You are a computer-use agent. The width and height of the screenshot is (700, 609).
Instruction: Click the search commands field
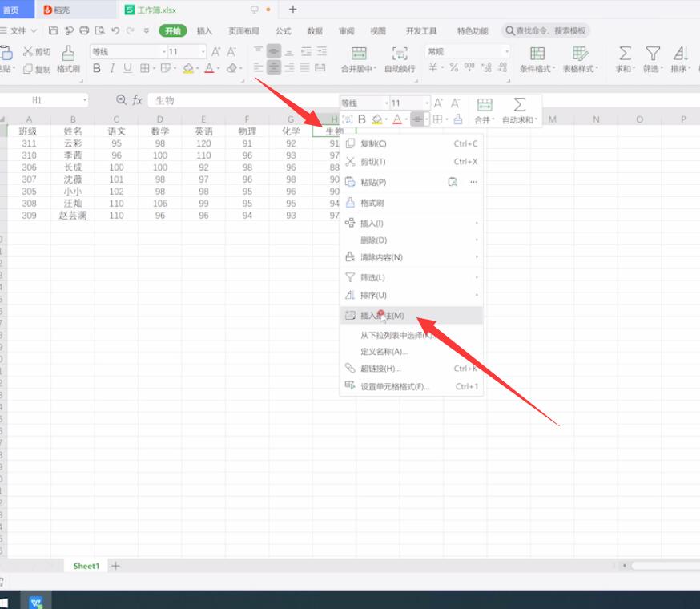click(x=545, y=30)
